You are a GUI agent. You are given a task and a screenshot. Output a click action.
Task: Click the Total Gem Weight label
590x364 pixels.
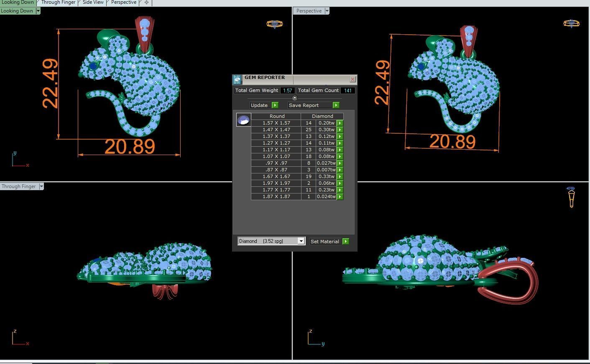click(x=257, y=90)
